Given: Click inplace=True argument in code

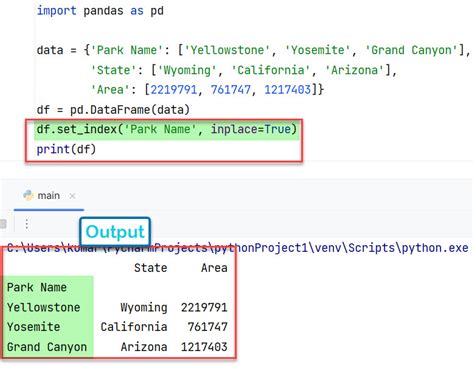Looking at the screenshot, I should (251, 129).
